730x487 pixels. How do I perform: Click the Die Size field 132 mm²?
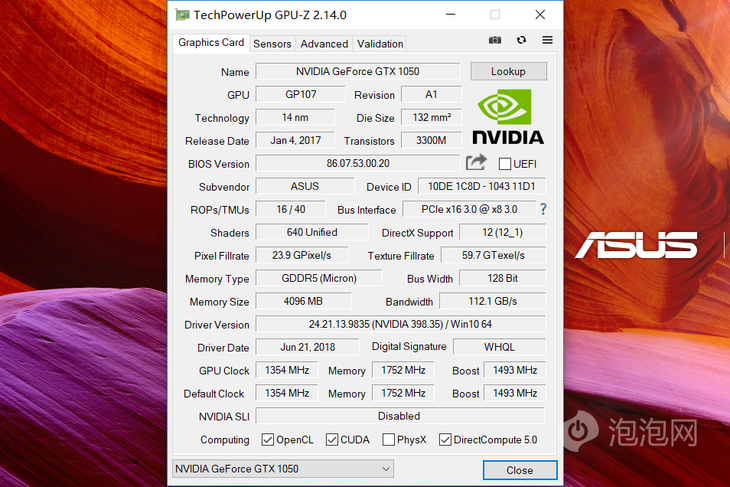431,117
